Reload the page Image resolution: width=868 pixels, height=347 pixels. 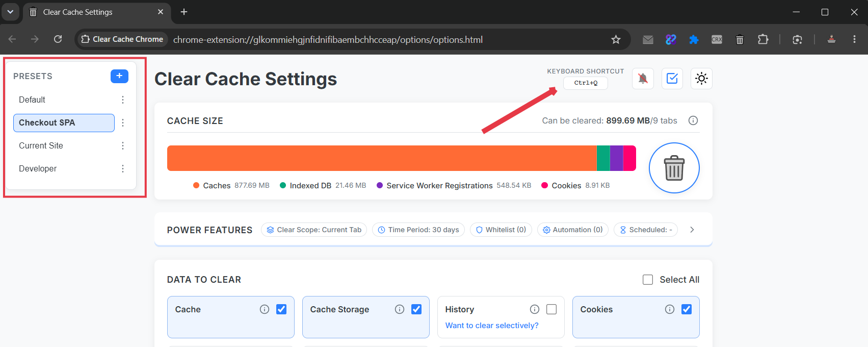[x=58, y=39]
